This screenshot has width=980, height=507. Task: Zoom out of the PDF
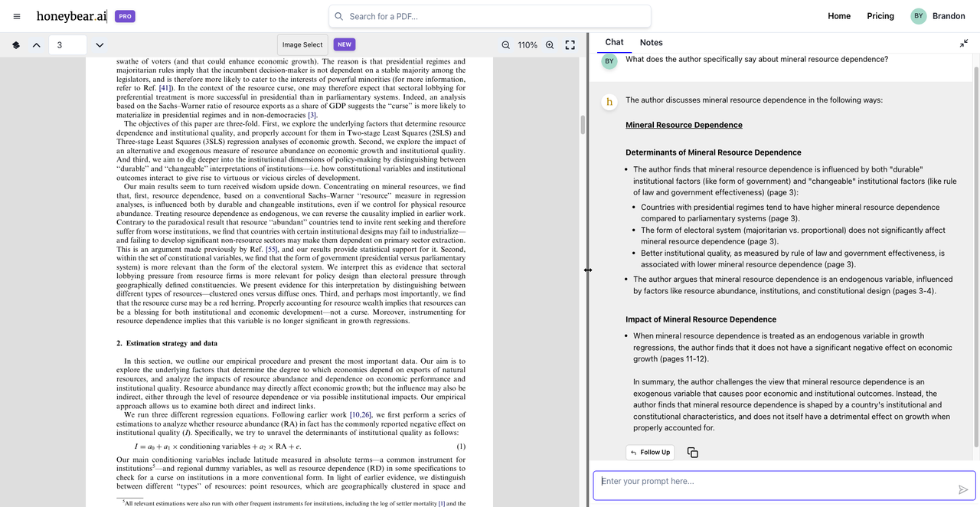click(505, 45)
